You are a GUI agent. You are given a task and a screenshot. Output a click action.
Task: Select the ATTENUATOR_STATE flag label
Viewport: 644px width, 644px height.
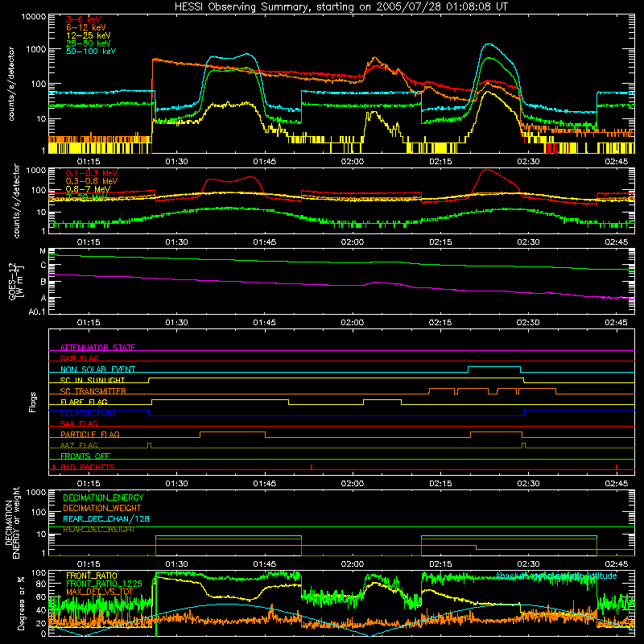(x=97, y=348)
